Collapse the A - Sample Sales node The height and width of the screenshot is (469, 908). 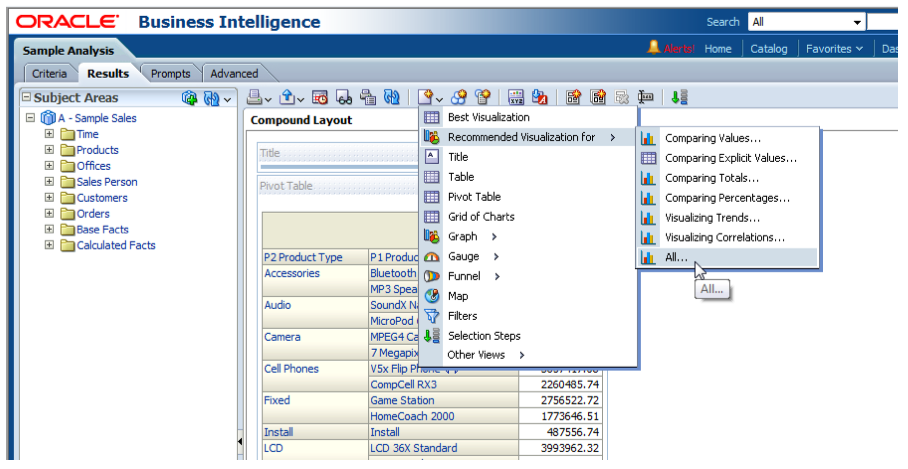[31, 118]
